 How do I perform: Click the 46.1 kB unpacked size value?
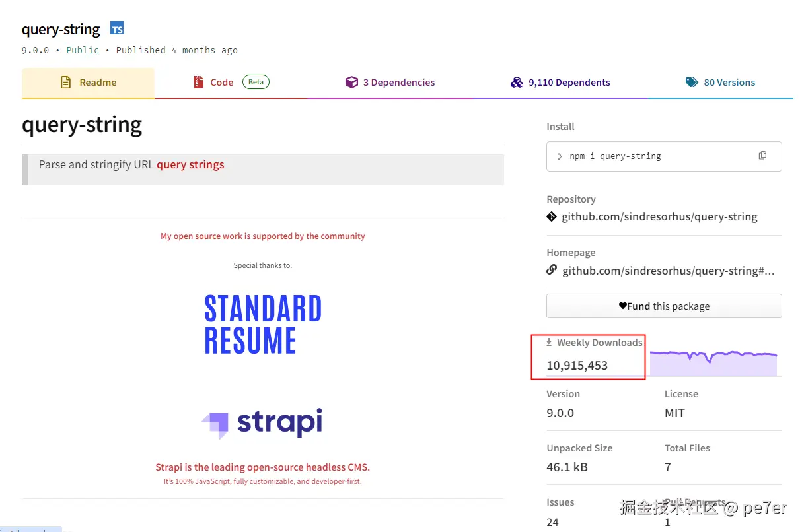coord(567,467)
